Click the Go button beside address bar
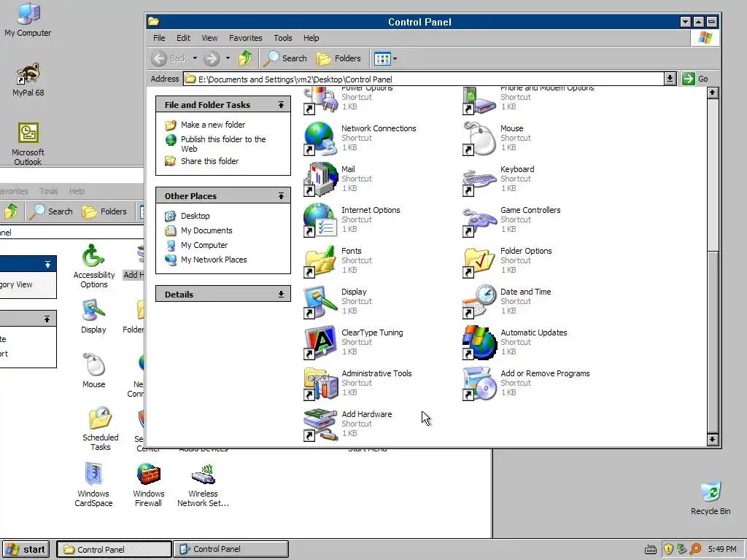747x560 pixels. click(695, 79)
